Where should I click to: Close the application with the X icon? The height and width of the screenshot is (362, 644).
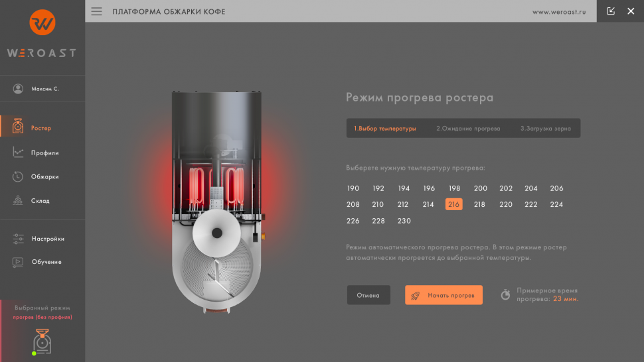[x=631, y=11]
